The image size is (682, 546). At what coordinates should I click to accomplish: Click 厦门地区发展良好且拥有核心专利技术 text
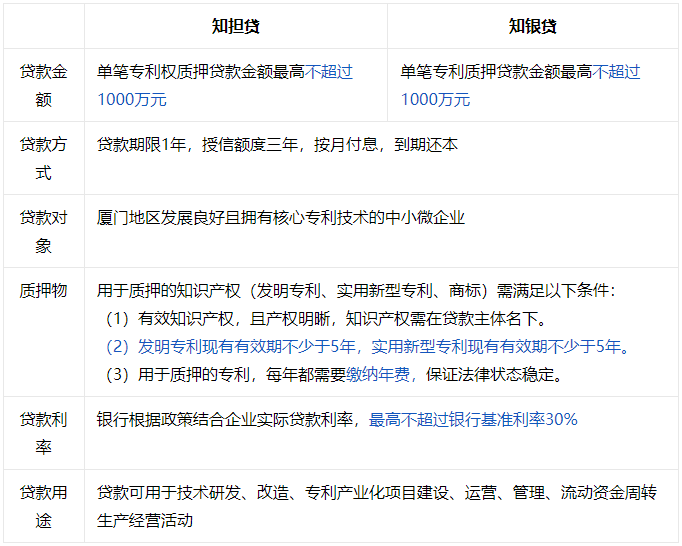(x=233, y=218)
